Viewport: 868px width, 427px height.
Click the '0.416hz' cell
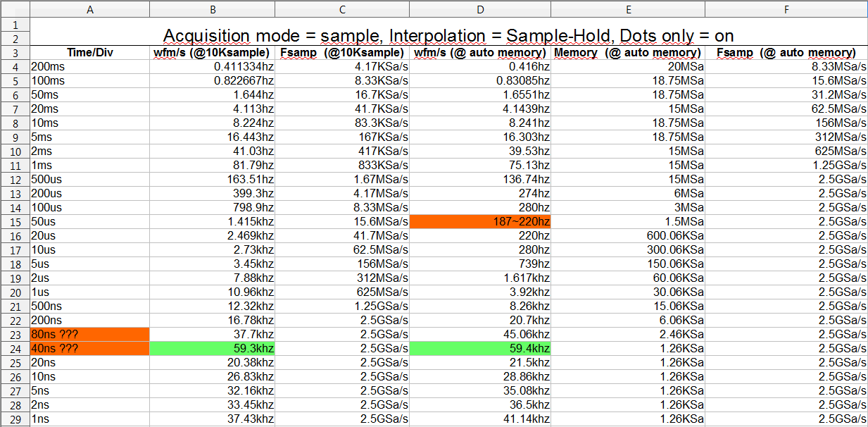[x=480, y=66]
